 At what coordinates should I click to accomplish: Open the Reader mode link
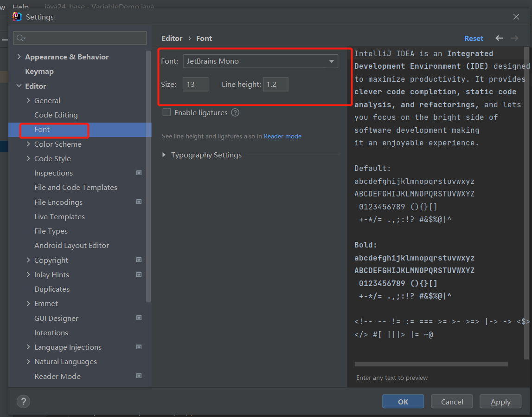pyautogui.click(x=282, y=136)
